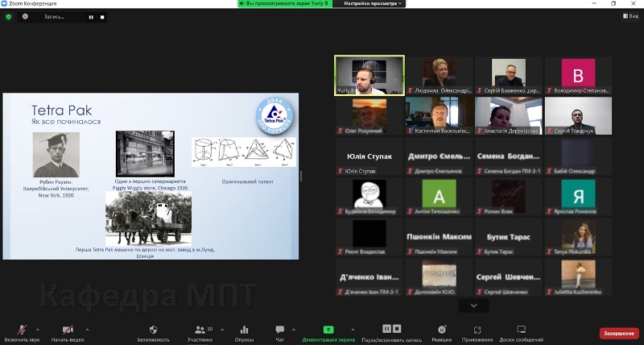This screenshot has width=644, height=345.
Task: Open Опросы polls
Action: tap(244, 333)
